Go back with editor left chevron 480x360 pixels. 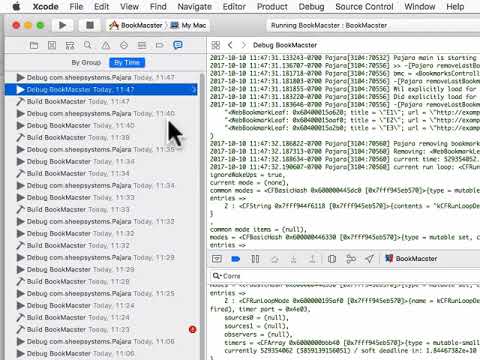[x=230, y=45]
